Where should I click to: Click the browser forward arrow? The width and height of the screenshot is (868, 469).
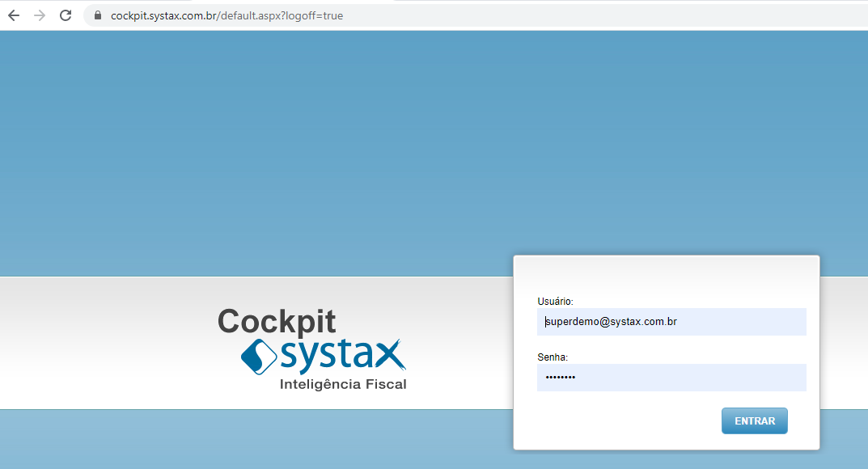(x=40, y=15)
